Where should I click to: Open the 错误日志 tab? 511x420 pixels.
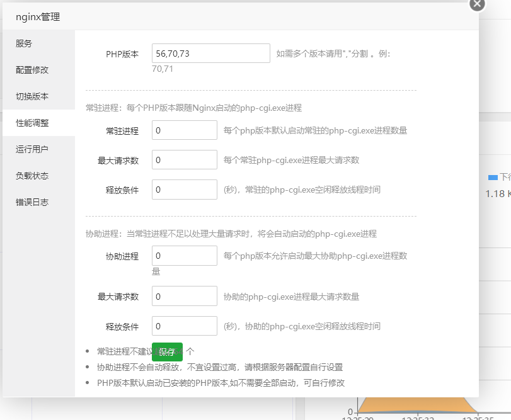click(x=39, y=202)
